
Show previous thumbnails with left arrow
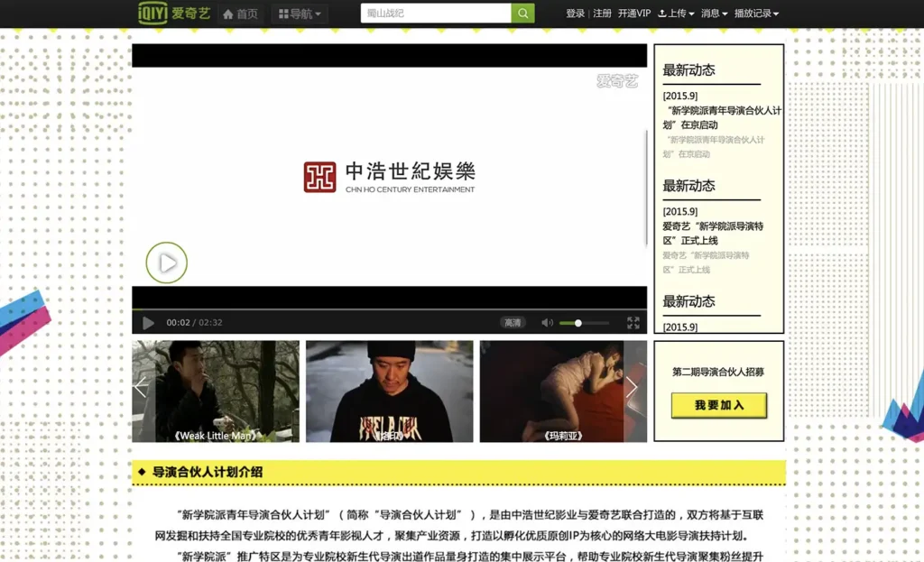[x=141, y=388]
